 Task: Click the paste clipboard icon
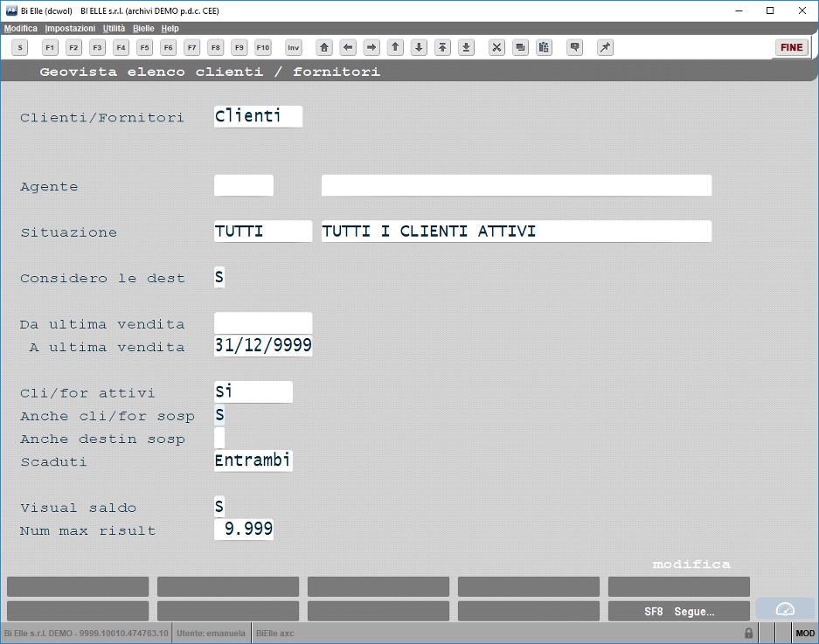pyautogui.click(x=544, y=48)
